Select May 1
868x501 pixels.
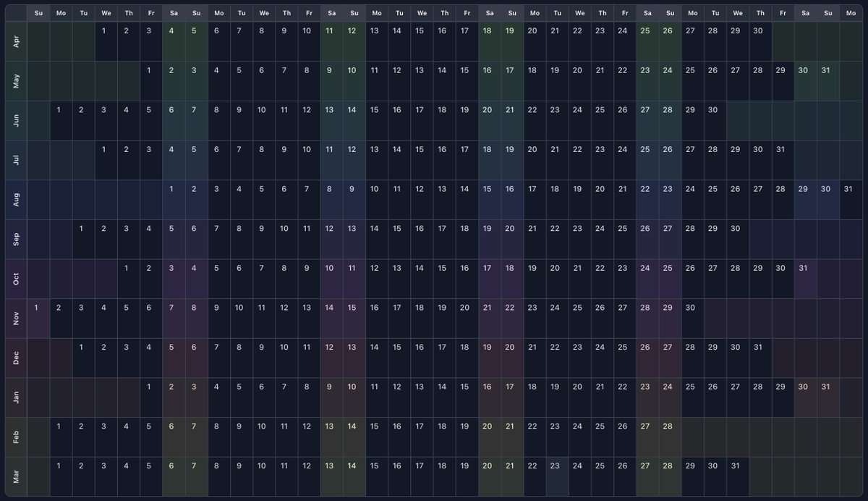click(x=151, y=81)
